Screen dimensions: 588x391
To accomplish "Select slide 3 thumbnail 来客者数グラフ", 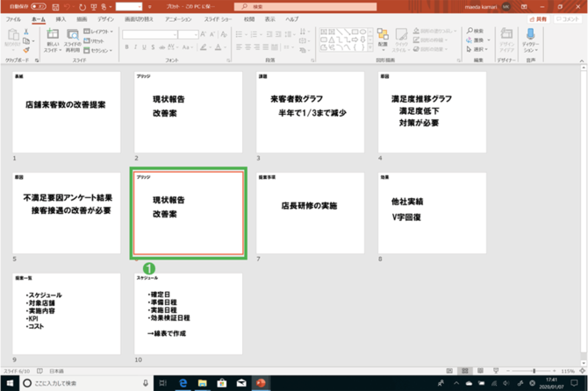I will pos(310,112).
